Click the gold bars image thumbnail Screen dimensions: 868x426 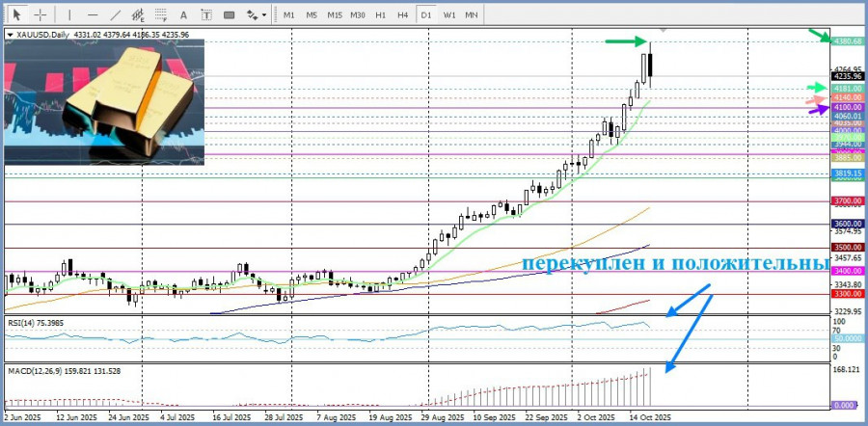[x=104, y=102]
